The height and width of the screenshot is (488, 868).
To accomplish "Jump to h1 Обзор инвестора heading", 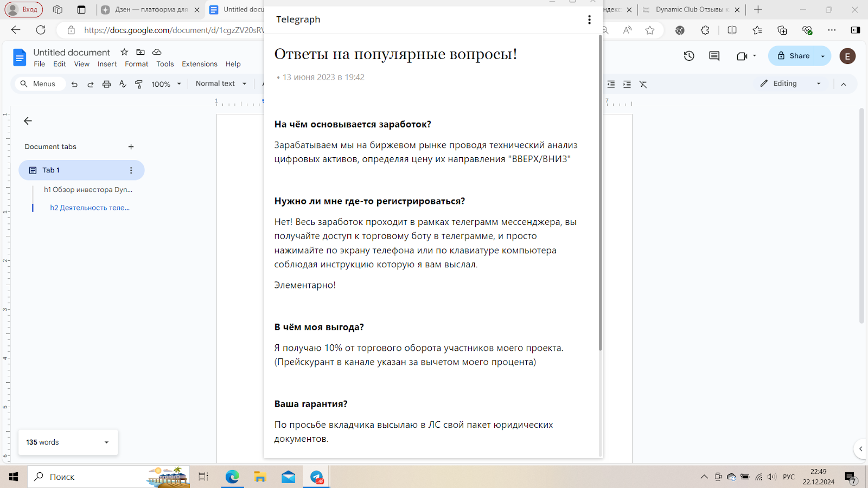I will [88, 190].
